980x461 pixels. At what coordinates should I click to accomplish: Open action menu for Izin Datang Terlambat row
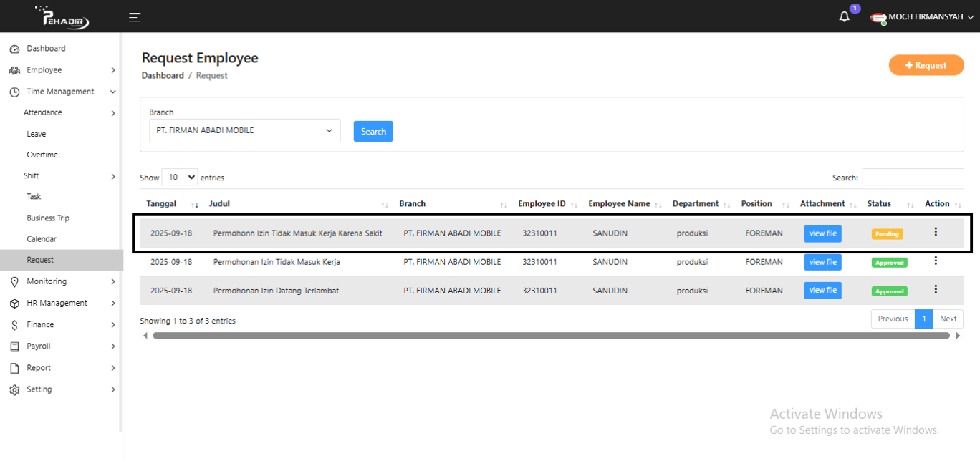(936, 289)
